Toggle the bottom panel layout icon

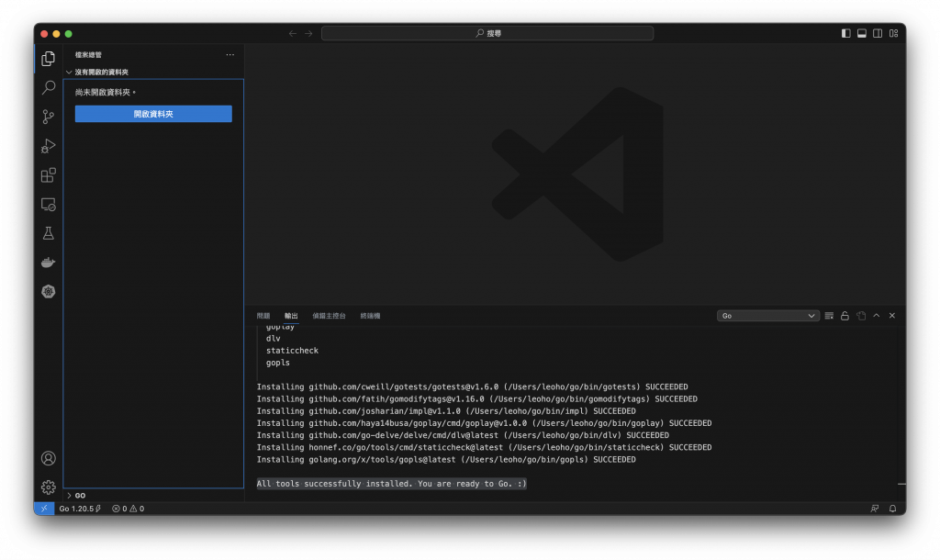(x=861, y=34)
